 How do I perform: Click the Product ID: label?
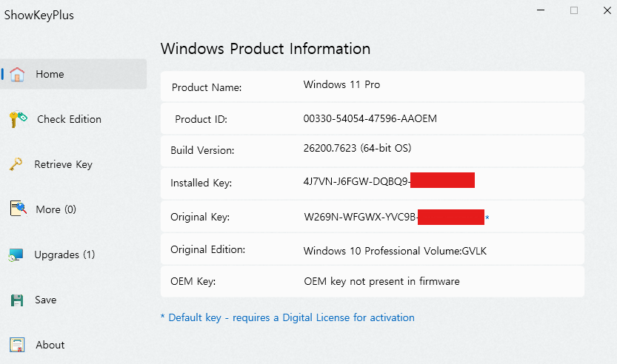click(x=201, y=119)
